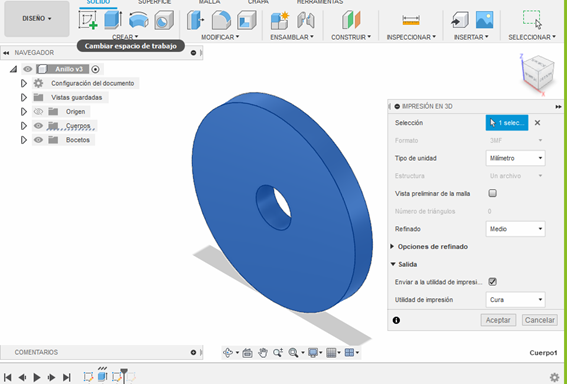Select the Offset Plane construct tool
Screen dimensions: 567x384
351,20
